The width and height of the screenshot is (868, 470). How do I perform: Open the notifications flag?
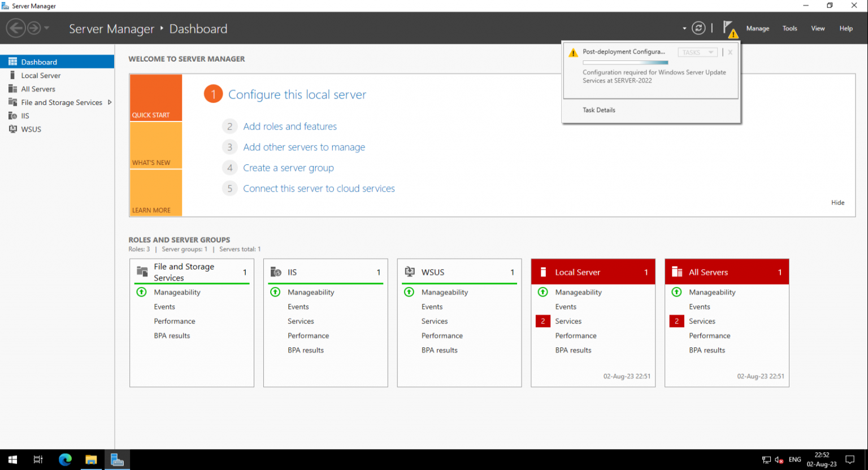coord(729,29)
